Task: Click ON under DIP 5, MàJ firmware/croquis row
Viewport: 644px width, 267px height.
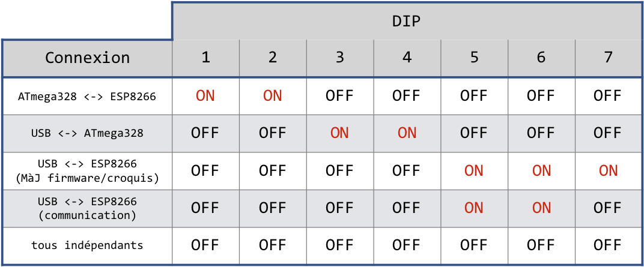Action: click(x=474, y=170)
